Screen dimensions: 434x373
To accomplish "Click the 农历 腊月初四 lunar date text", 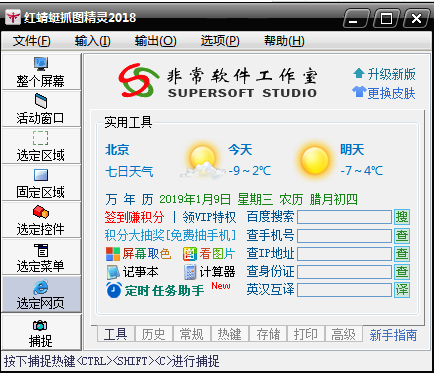I will point(318,199).
